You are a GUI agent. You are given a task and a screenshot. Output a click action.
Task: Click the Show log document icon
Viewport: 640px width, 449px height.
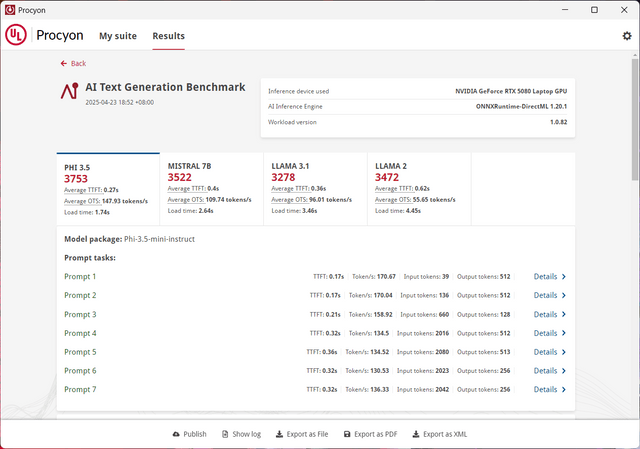point(225,434)
